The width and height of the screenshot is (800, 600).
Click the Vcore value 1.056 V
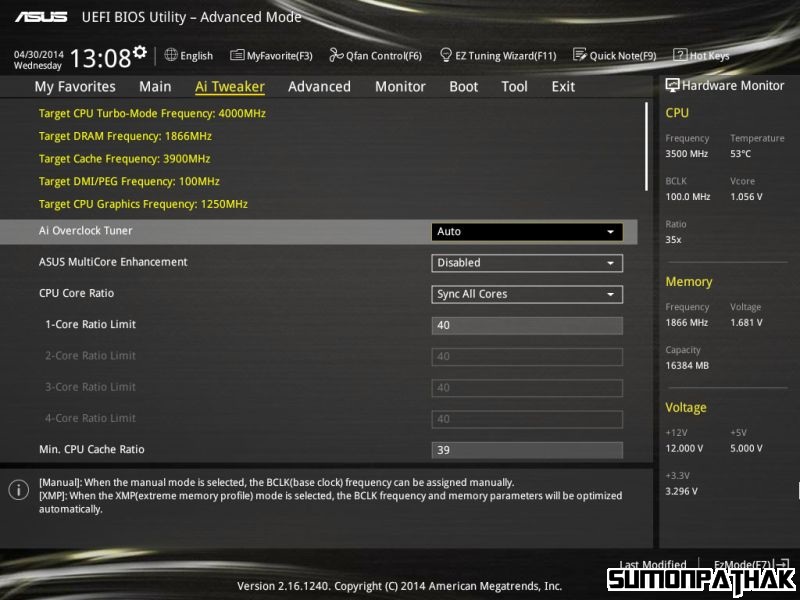pos(746,196)
